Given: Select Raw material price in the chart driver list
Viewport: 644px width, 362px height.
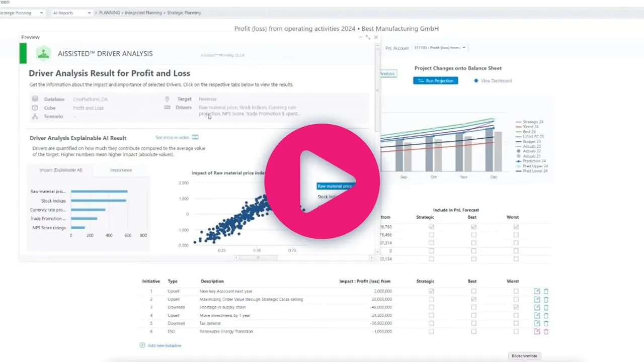Looking at the screenshot, I should 335,186.
